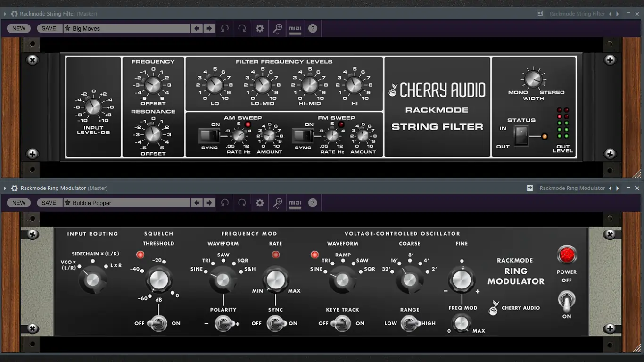Click the HI filter frequency level knob
This screenshot has height=362, width=644.
[354, 85]
